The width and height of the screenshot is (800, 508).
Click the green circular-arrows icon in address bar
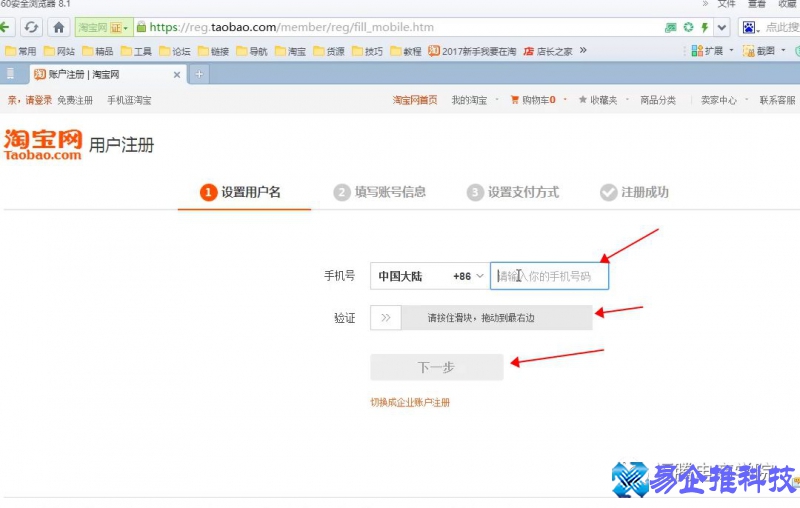[x=688, y=28]
